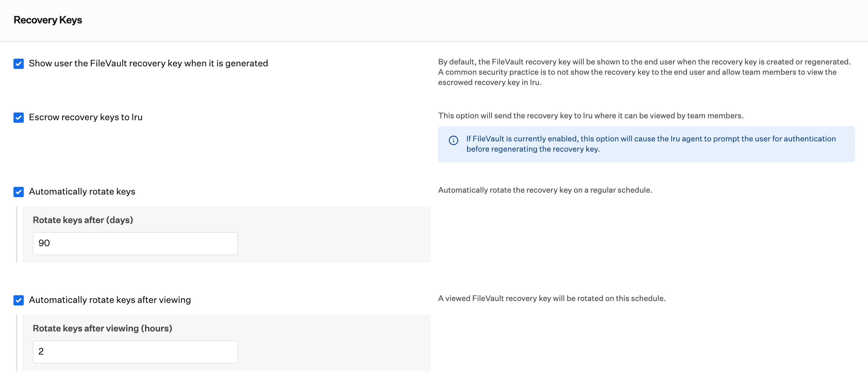Click the By default FileVault description paragraph
This screenshot has height=384, width=868.
click(644, 72)
